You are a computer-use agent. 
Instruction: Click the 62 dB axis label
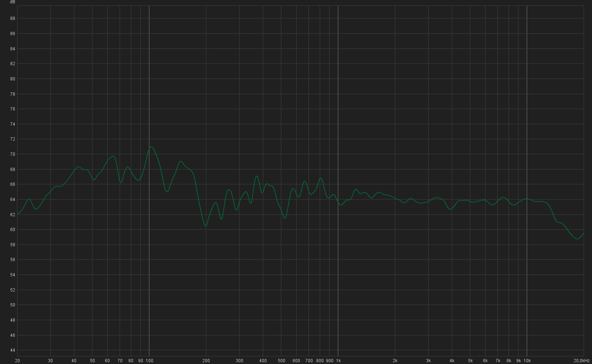[13, 215]
